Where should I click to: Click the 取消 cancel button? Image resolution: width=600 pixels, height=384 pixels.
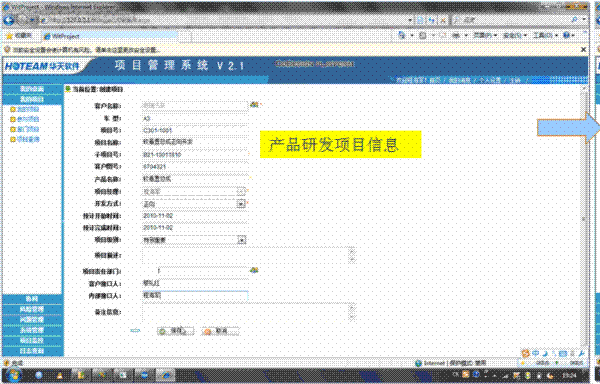pyautogui.click(x=221, y=331)
